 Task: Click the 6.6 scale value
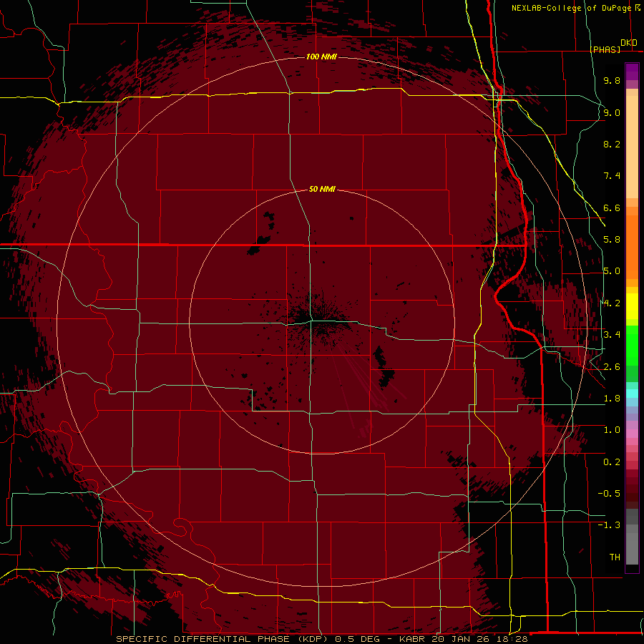612,208
